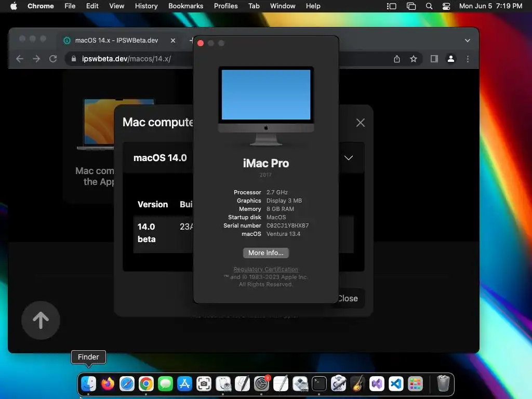Bookmark this page with the star icon
Screen dimensions: 532x399
pos(413,59)
